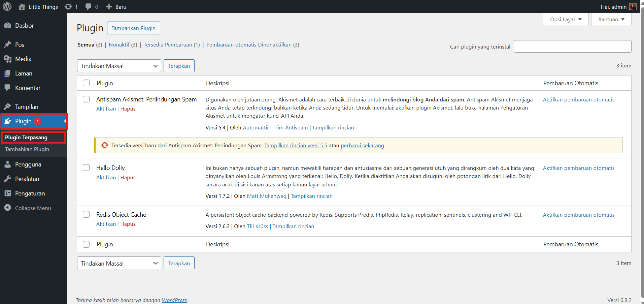
Task: Select the header select-all checkbox
Action: tap(86, 83)
